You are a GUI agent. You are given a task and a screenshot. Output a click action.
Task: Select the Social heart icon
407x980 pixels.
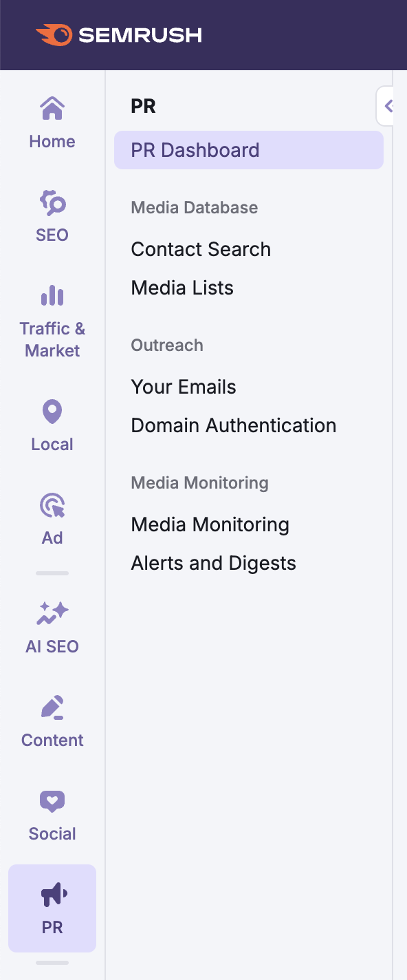(52, 801)
